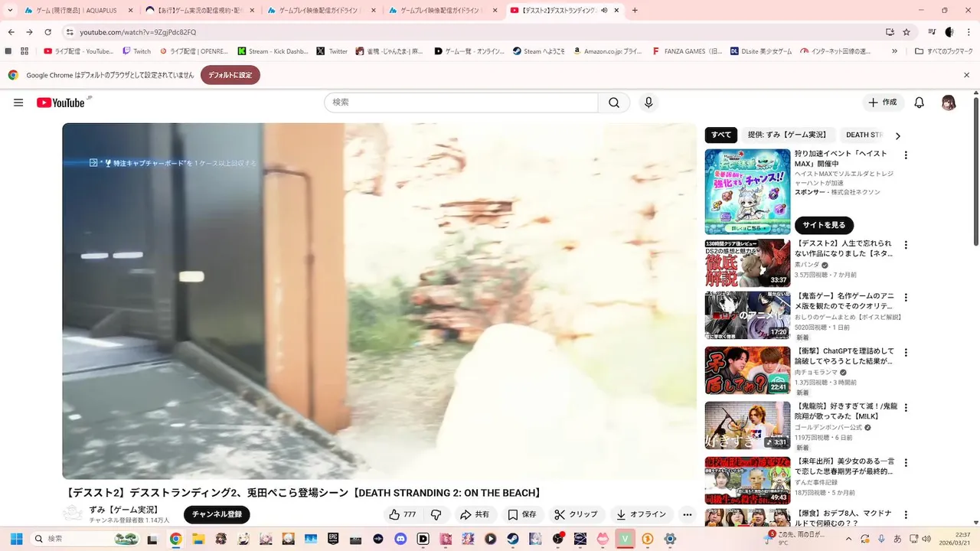Viewport: 980px width, 551px height.
Task: Open Chrome media control icon
Action: click(x=932, y=32)
